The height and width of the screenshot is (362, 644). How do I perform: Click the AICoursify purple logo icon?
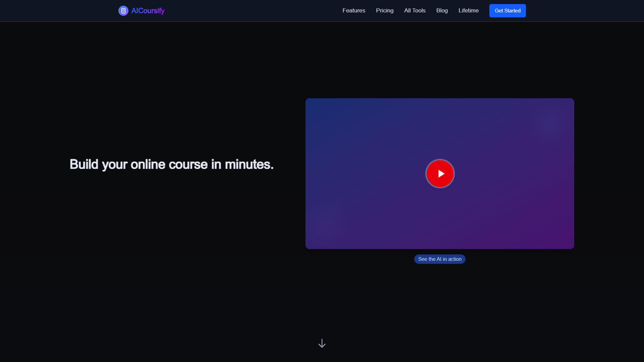[x=123, y=11]
